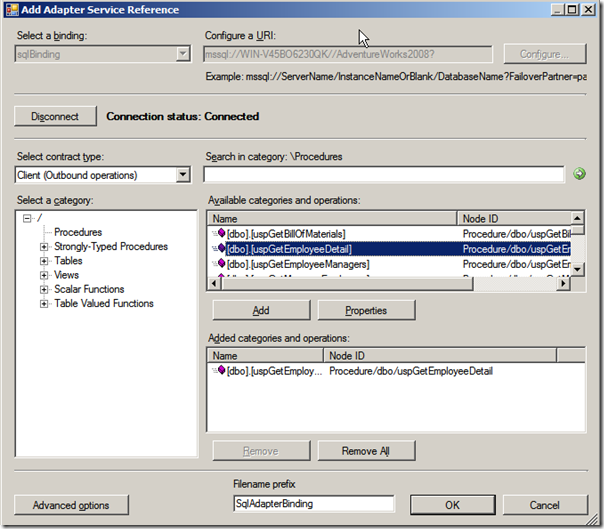Select the Table Valued Functions label

pyautogui.click(x=104, y=303)
